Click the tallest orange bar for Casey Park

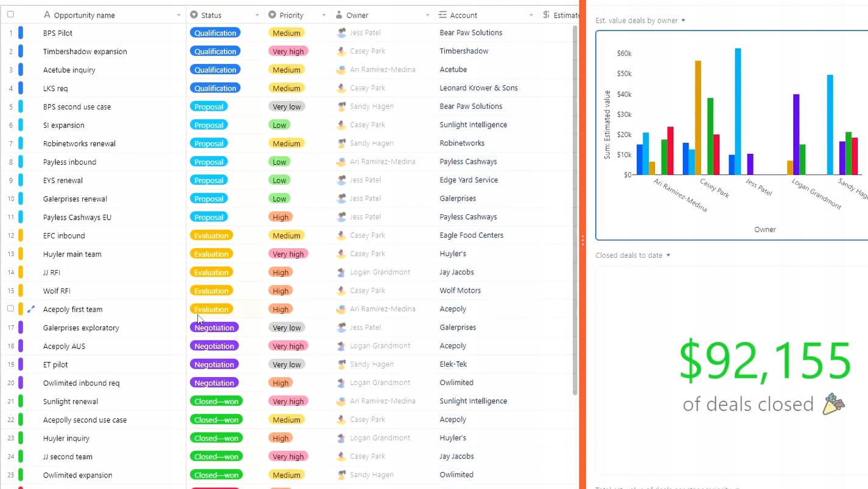pyautogui.click(x=698, y=117)
